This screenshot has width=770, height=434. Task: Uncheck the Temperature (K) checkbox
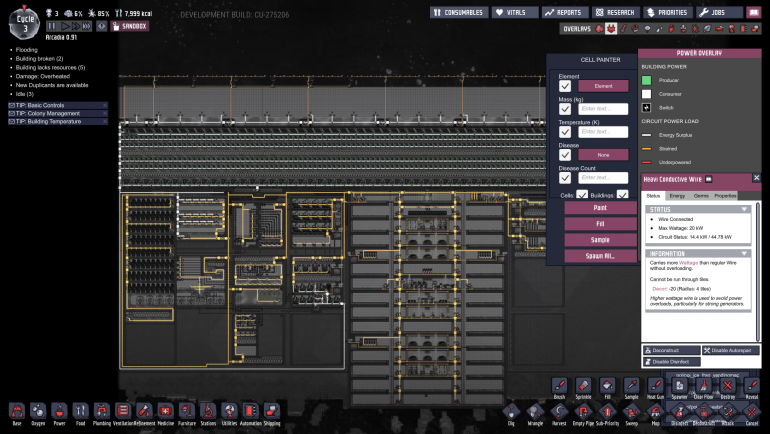coord(566,132)
